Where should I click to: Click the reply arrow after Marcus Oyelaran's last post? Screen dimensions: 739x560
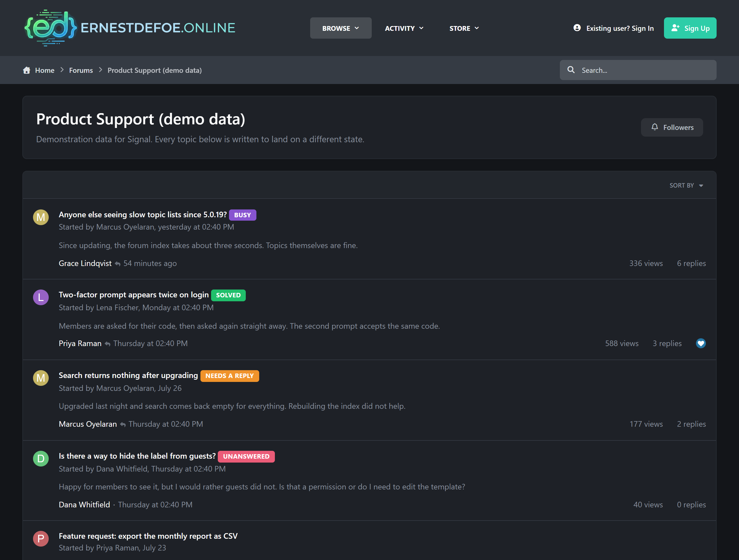point(123,425)
